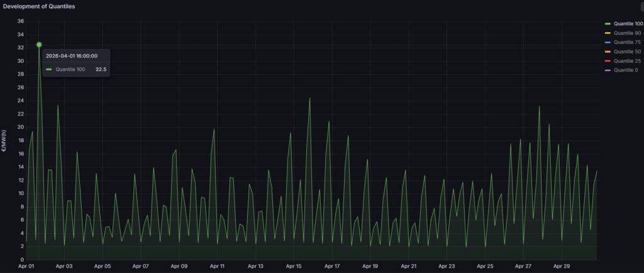The image size is (644, 273).
Task: Show the Quantile 90 series
Action: coord(627,33)
